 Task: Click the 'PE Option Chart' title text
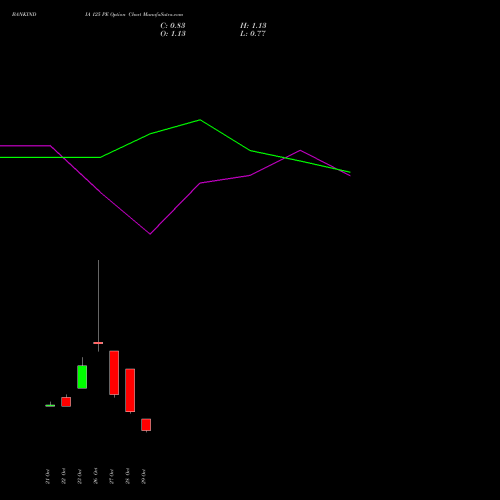point(121,15)
